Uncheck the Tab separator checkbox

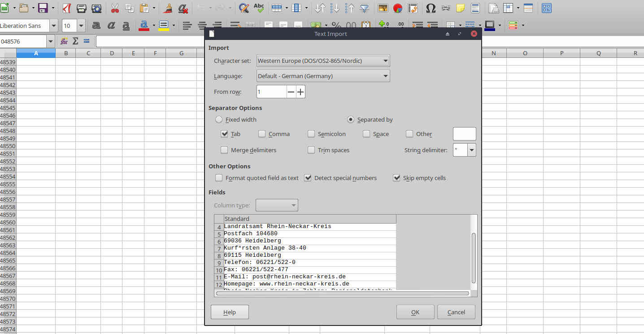225,134
